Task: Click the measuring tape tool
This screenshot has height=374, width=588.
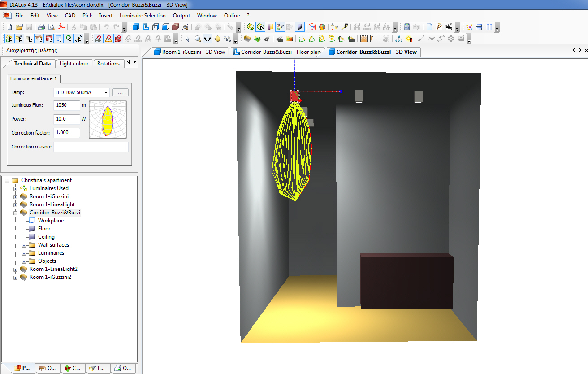Action: 346,27
